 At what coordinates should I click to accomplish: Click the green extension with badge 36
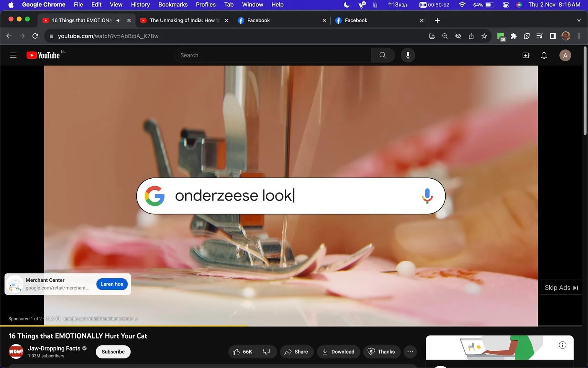[501, 36]
